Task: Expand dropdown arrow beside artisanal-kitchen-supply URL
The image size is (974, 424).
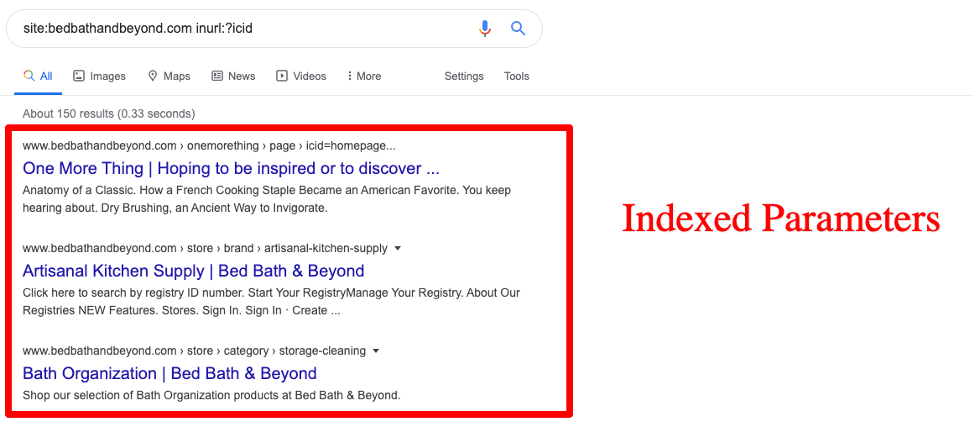Action: point(398,248)
